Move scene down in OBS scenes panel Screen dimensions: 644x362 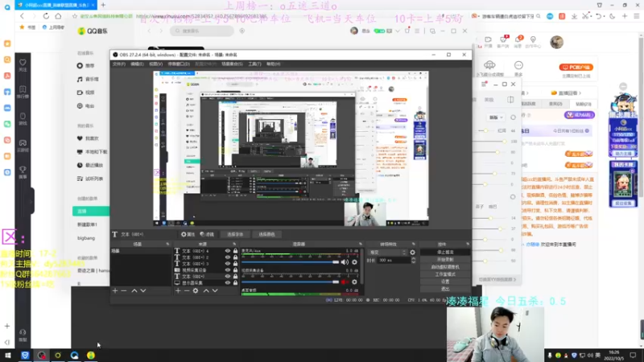(x=143, y=290)
